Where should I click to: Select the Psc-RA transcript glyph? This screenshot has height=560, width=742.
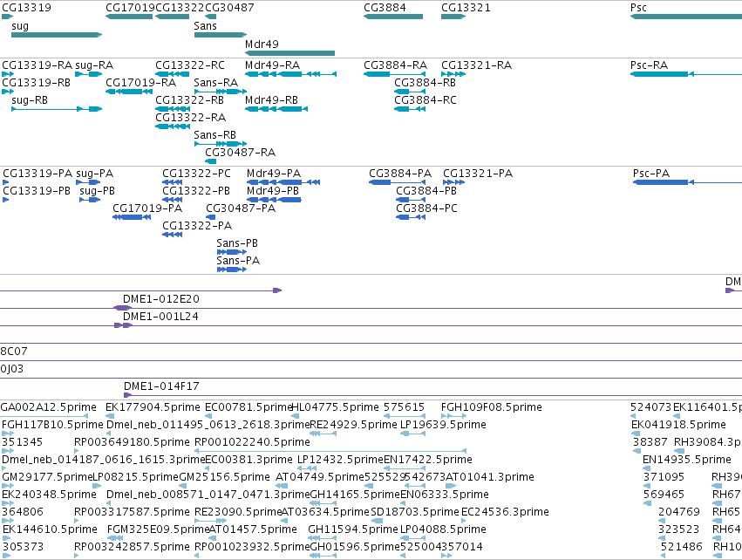coord(685,74)
